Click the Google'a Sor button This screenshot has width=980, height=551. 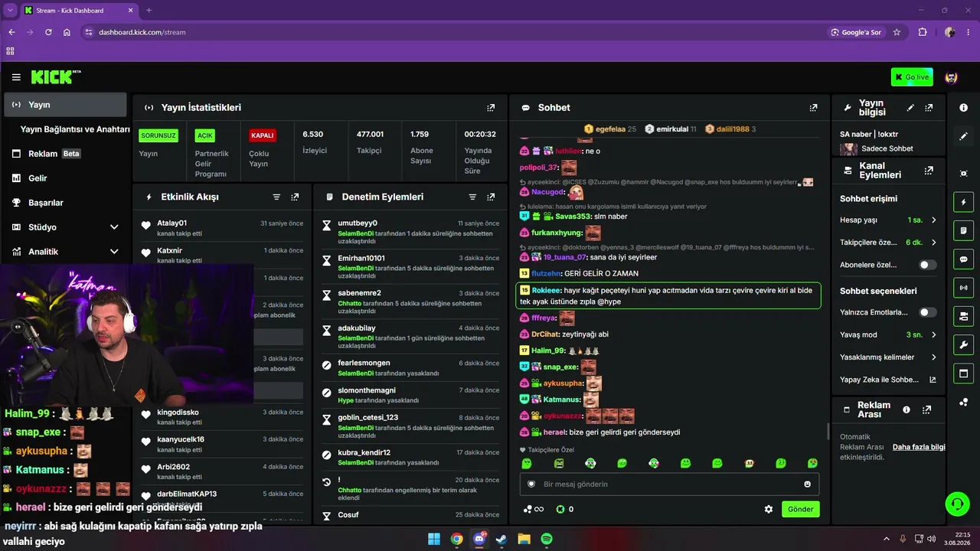[856, 32]
